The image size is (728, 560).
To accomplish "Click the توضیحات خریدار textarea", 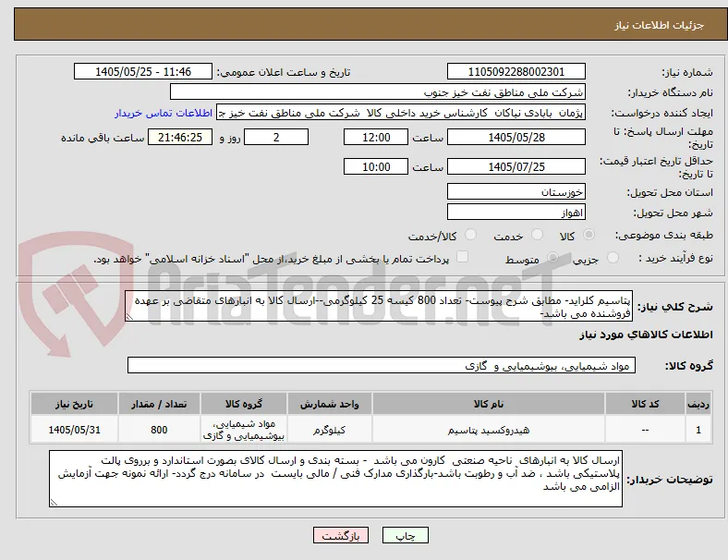I will pos(335,479).
